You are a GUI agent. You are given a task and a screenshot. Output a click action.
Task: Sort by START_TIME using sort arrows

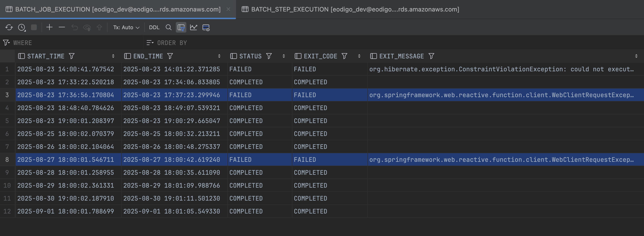(113, 56)
